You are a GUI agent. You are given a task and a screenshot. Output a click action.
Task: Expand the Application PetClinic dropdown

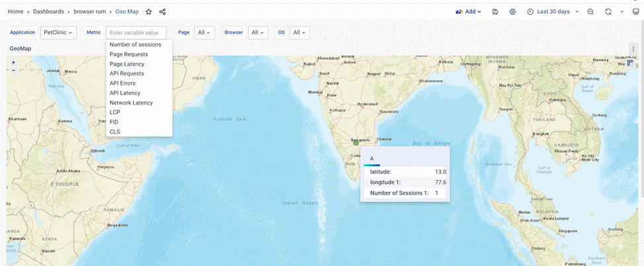click(59, 32)
